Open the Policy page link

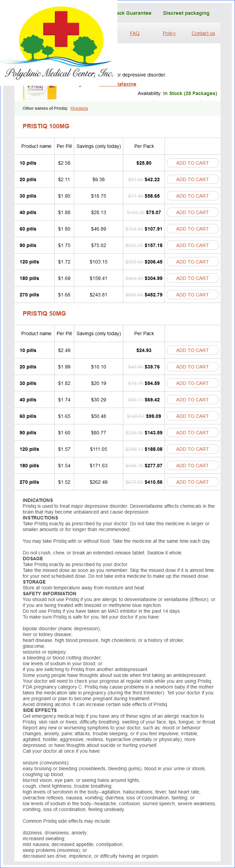pyautogui.click(x=169, y=33)
